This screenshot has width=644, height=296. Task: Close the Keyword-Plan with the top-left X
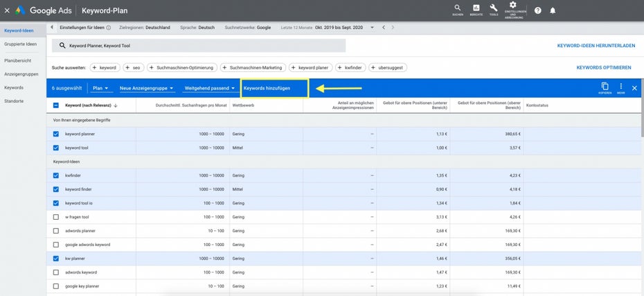(7, 10)
